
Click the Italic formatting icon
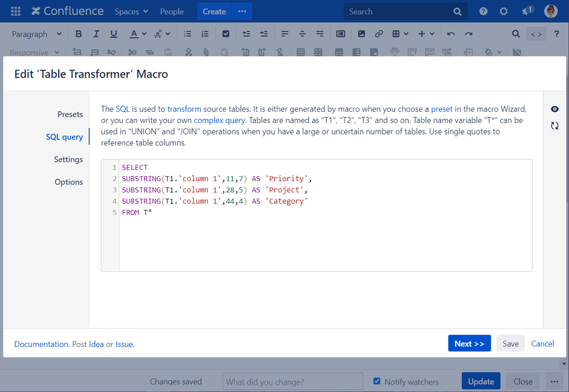(x=96, y=34)
